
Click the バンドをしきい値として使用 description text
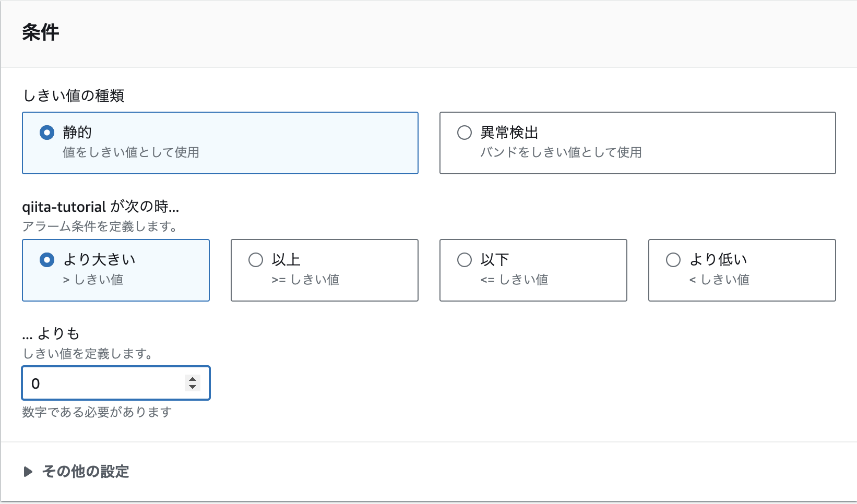561,152
